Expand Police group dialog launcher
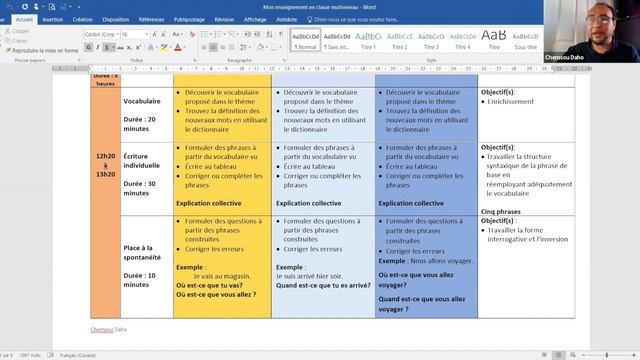 point(195,60)
